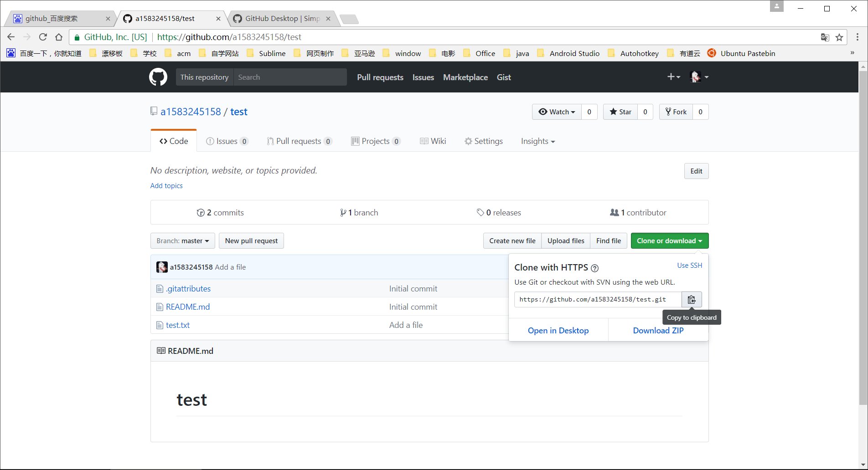Click the help icon beside Clone with HTTPS
This screenshot has width=868, height=470.
(594, 268)
